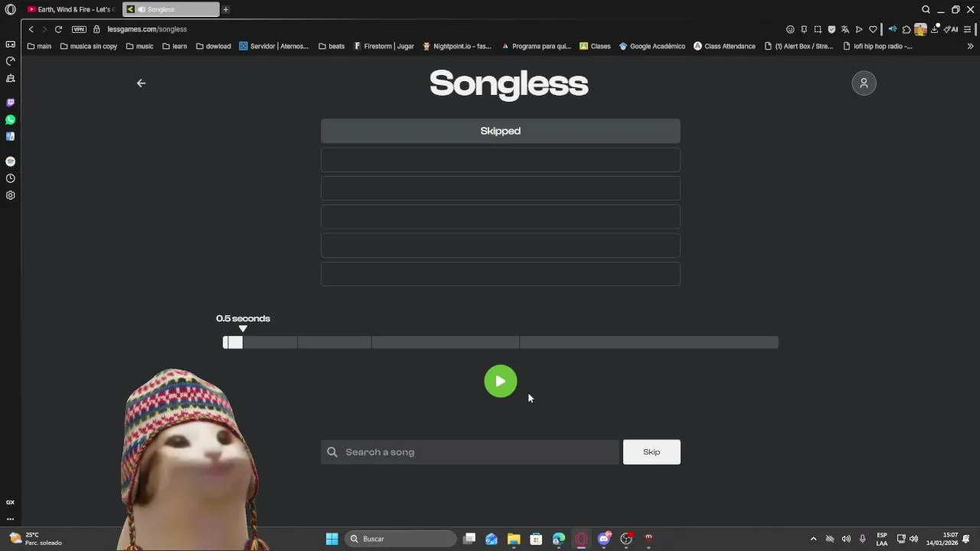Toggle the ad blocker shield icon
The height and width of the screenshot is (551, 980).
[x=831, y=29]
